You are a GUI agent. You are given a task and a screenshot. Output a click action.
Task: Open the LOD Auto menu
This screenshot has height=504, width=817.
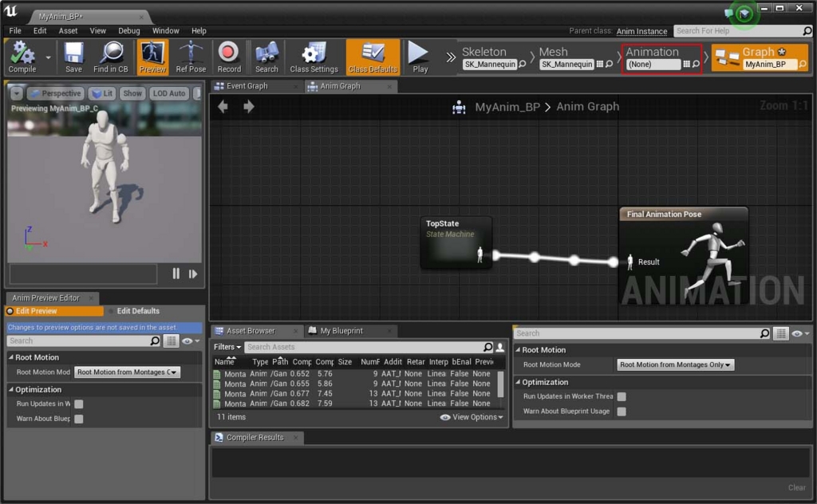point(169,93)
